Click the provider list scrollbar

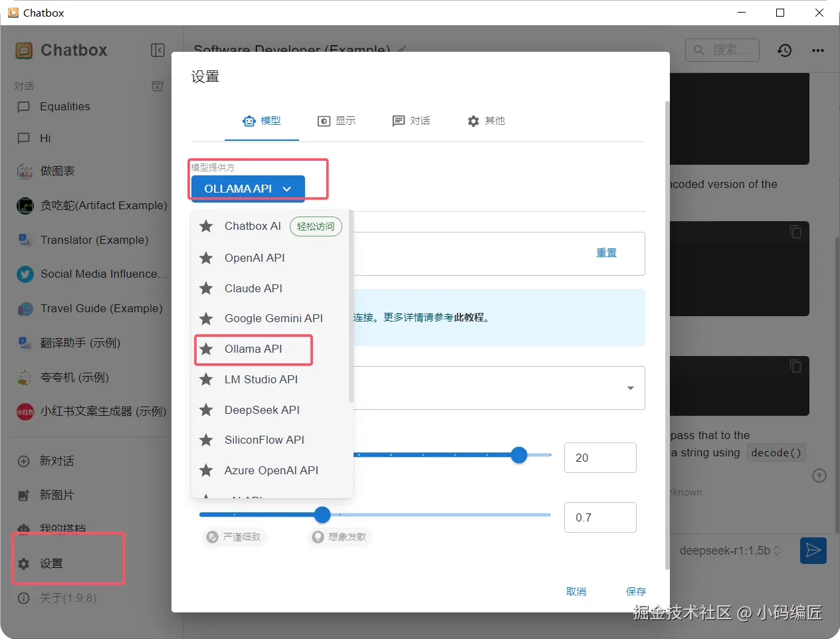[351, 308]
